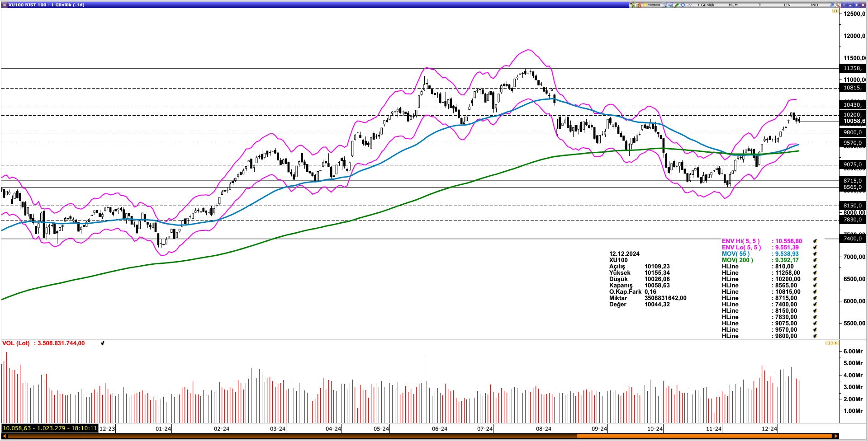Click the bracket button on the volume pane
This screenshot has height=441, width=868.
(x=829, y=343)
